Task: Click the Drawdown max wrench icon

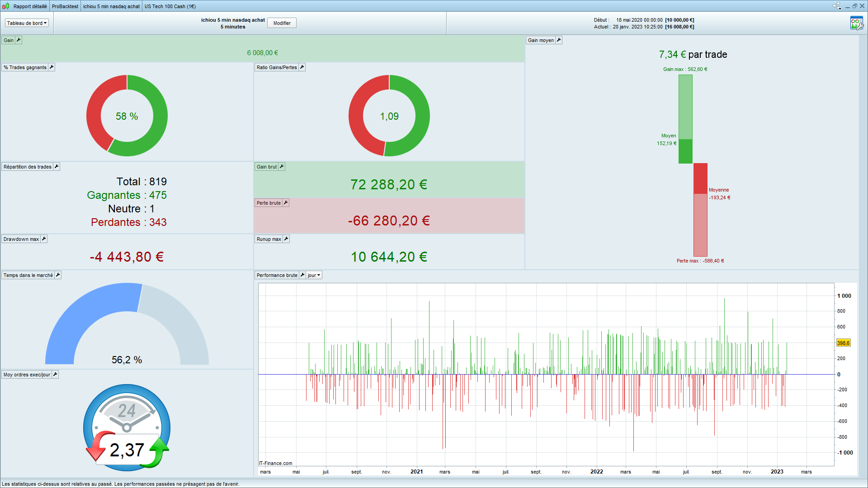Action: click(44, 239)
